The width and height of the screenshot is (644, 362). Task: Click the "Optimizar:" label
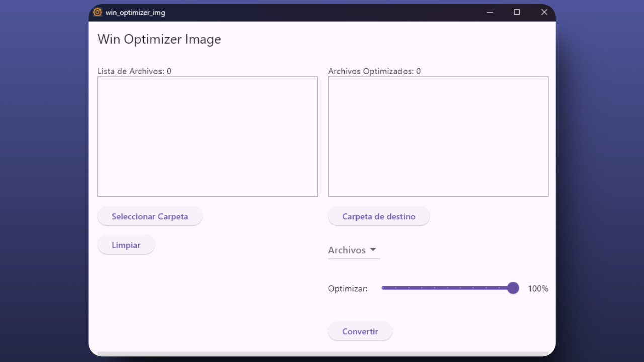(348, 289)
